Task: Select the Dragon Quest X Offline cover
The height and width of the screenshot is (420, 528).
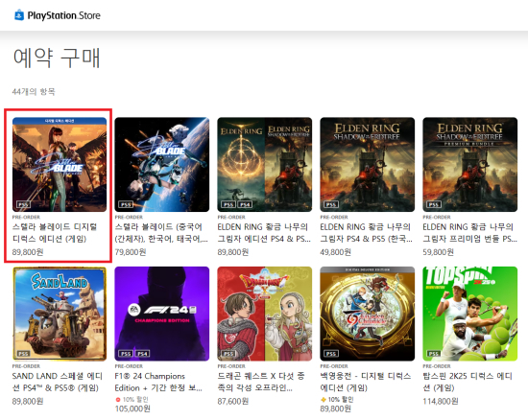Action: 265,314
